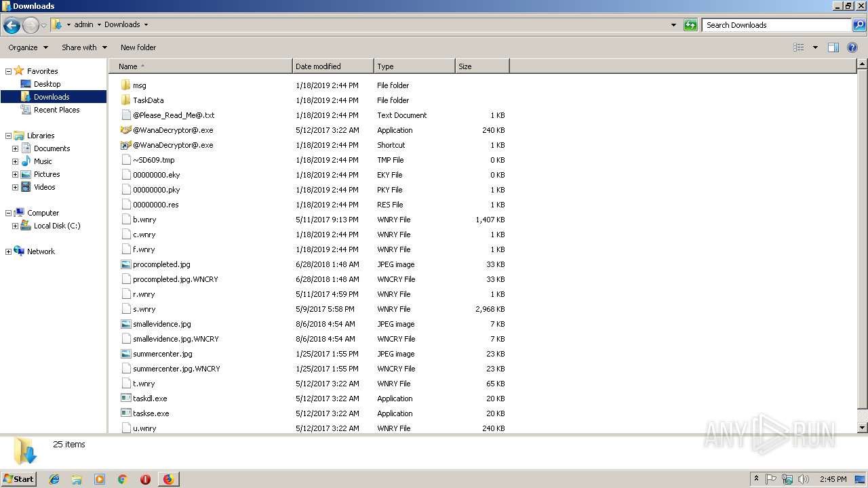The height and width of the screenshot is (488, 868).
Task: Expand the Music library node
Action: click(x=15, y=161)
